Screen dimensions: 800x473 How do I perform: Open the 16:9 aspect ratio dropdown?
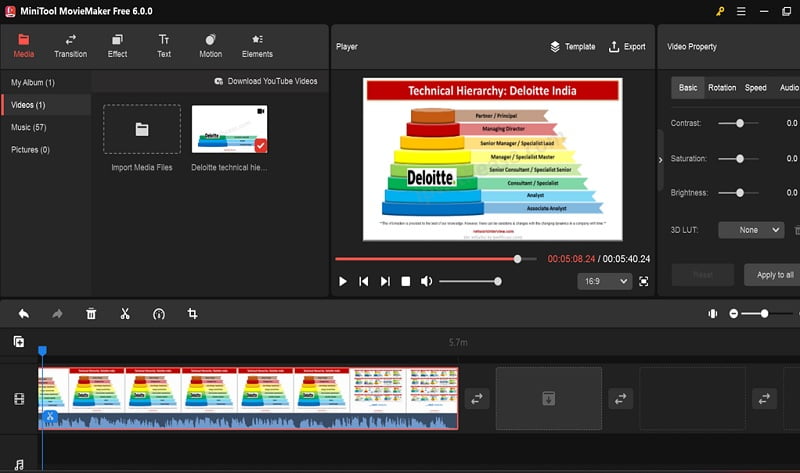[x=606, y=282]
